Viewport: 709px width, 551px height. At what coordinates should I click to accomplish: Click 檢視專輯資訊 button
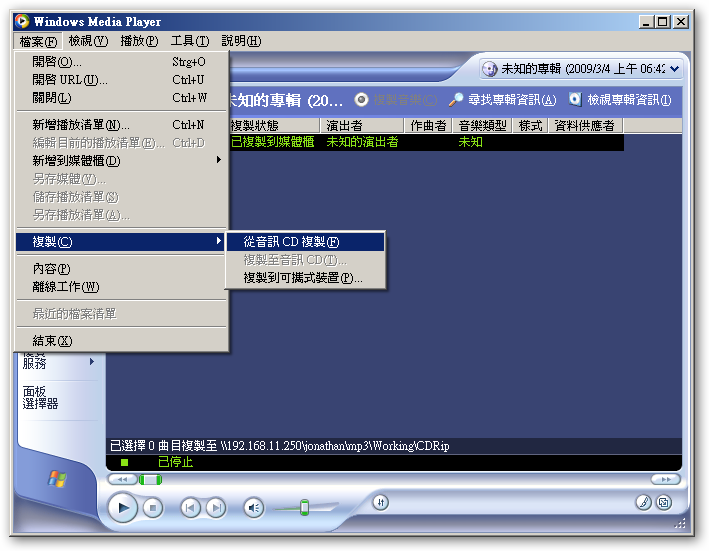[x=620, y=99]
